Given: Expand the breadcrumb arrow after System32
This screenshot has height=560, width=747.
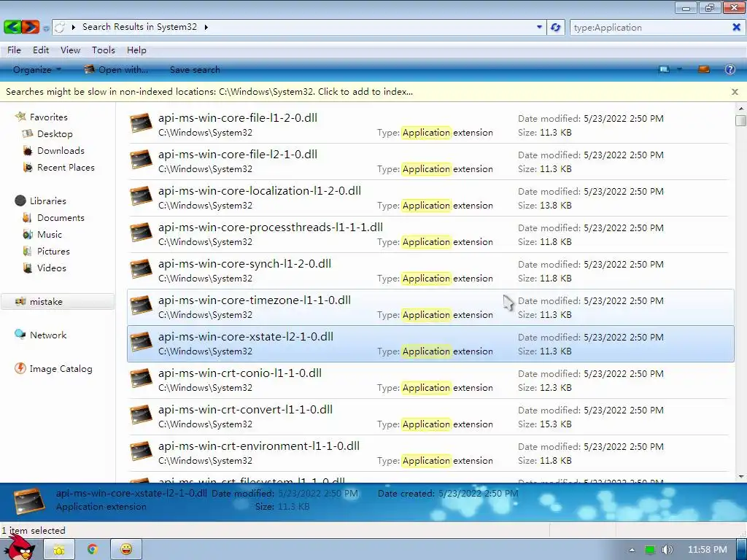Looking at the screenshot, I should click(x=206, y=27).
